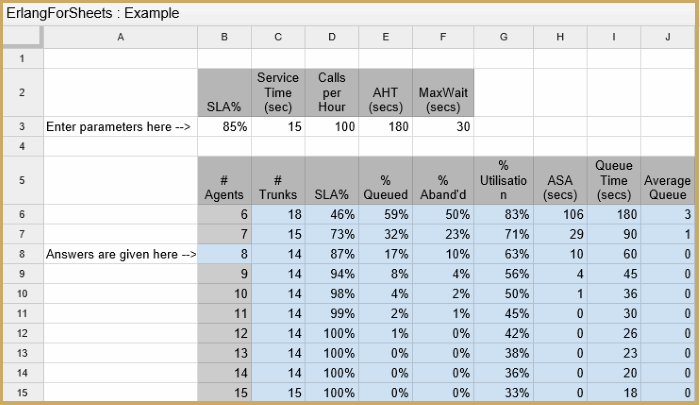Image resolution: width=700 pixels, height=405 pixels.
Task: Select the Service Time value cell 15
Action: pos(277,127)
